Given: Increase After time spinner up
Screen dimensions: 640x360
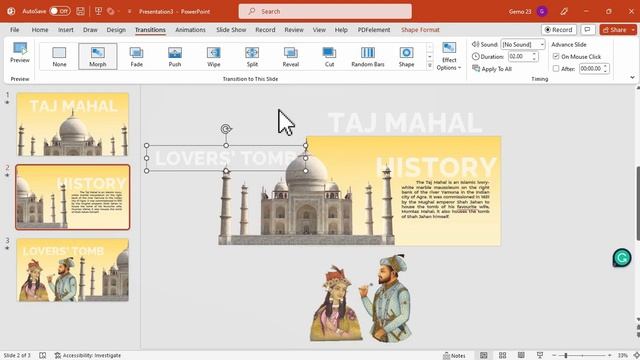Looking at the screenshot, I should coord(605,66).
